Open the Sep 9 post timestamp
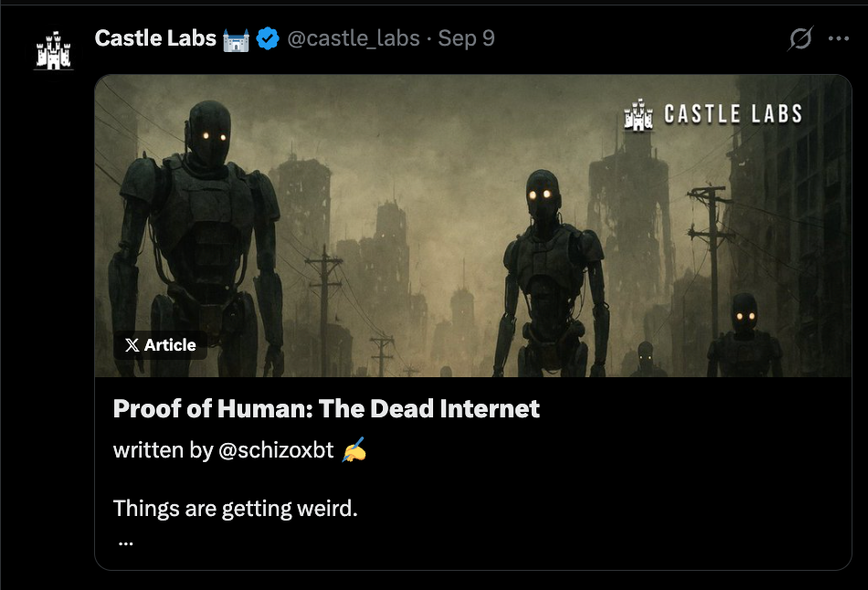 pos(466,38)
